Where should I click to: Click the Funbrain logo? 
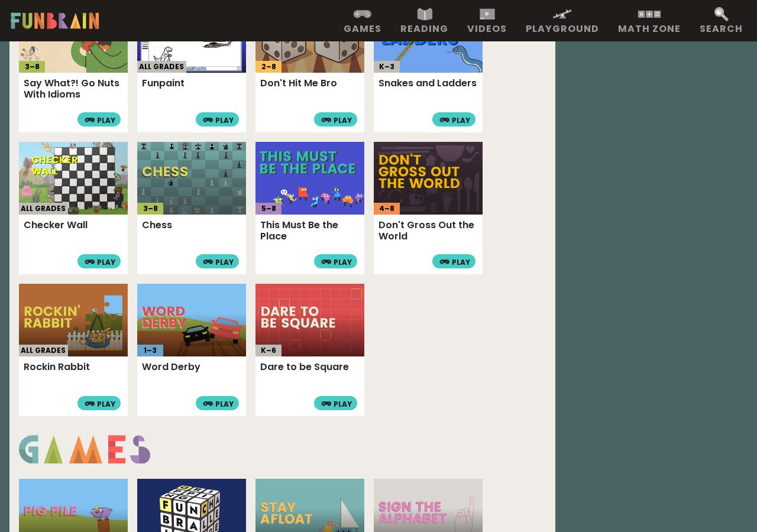point(55,21)
